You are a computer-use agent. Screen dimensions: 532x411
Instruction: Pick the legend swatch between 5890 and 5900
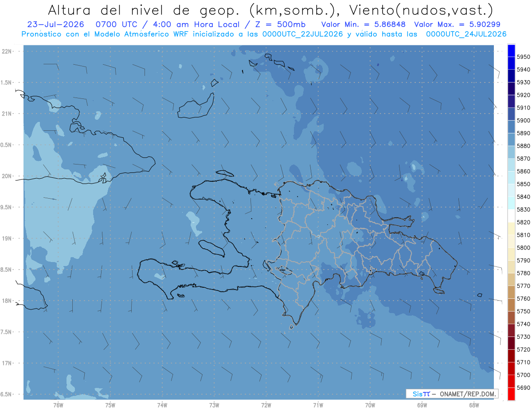pyautogui.click(x=511, y=127)
